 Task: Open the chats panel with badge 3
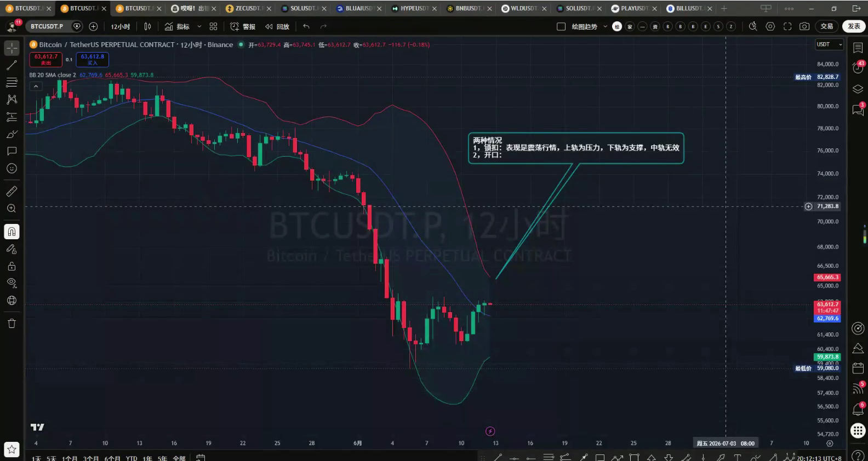(858, 110)
